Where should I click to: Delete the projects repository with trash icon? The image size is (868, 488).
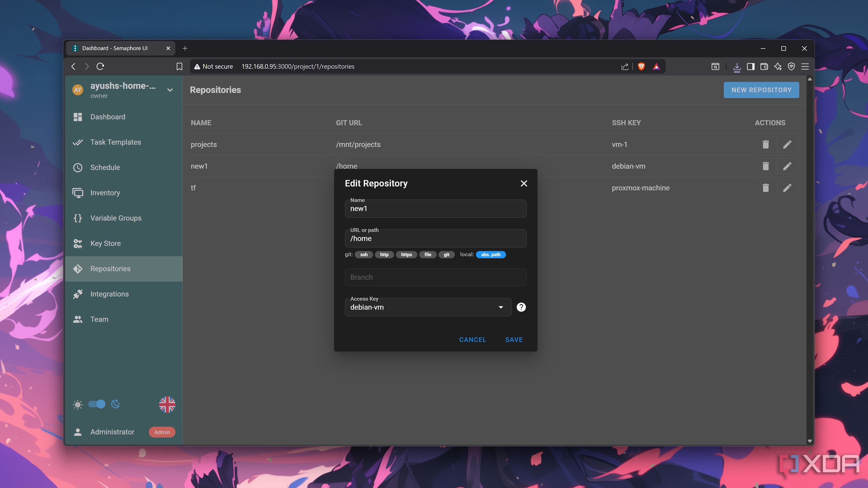pyautogui.click(x=766, y=145)
